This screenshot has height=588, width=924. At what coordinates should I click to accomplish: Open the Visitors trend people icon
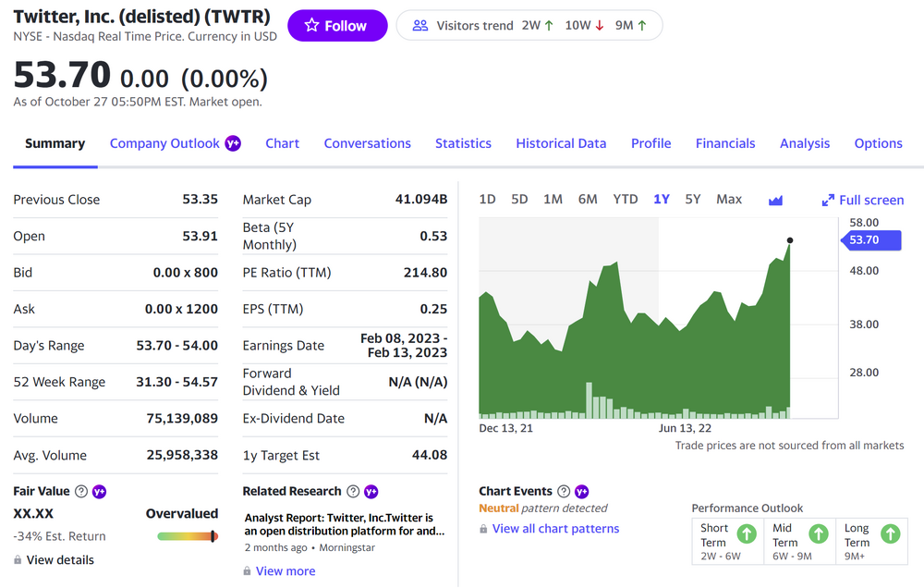tap(420, 26)
